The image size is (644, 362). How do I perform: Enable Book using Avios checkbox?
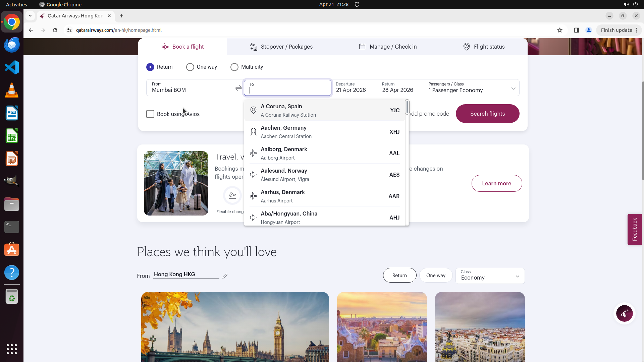coord(150,114)
